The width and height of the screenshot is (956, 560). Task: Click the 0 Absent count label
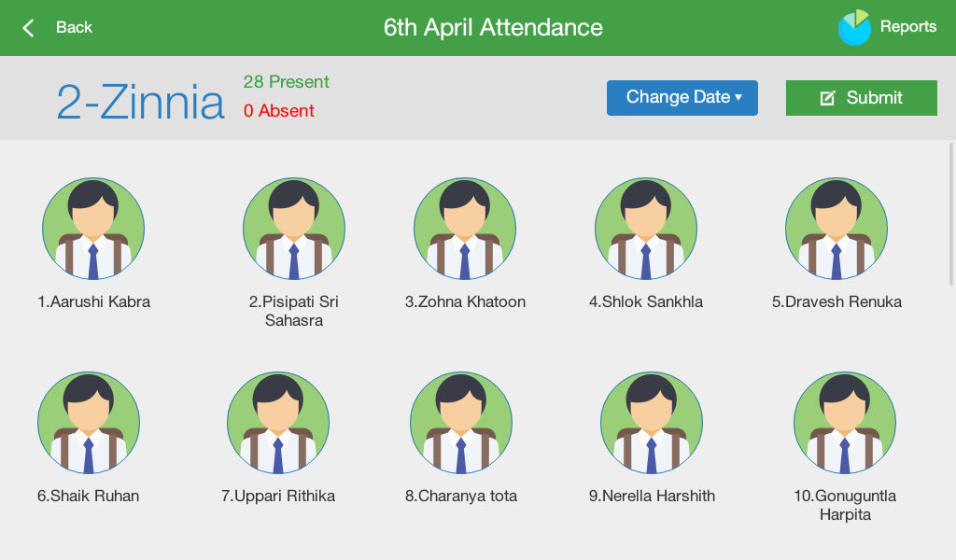279,111
